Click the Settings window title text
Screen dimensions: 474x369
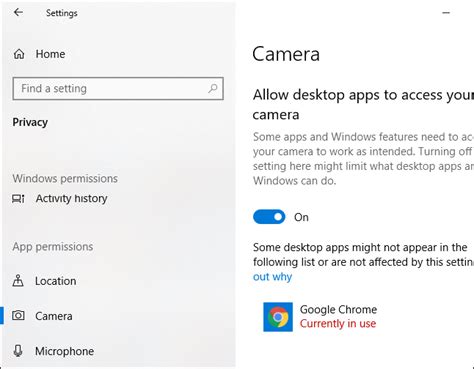point(62,13)
